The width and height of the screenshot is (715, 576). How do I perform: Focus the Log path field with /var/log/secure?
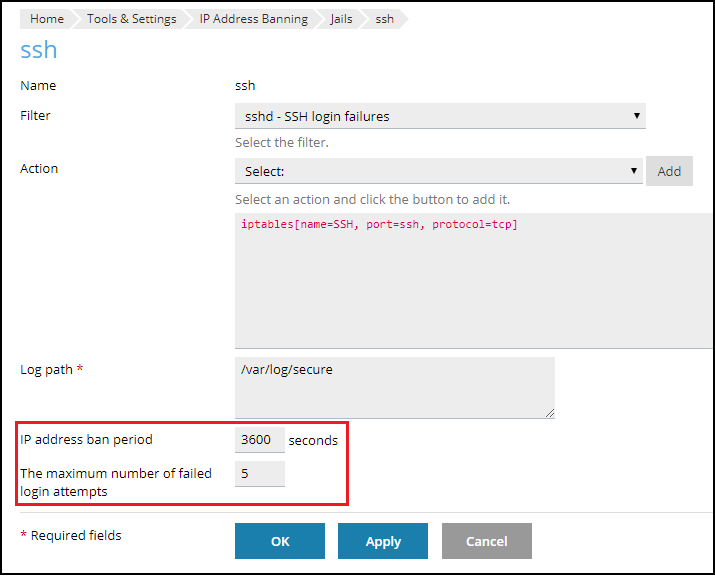pyautogui.click(x=394, y=387)
